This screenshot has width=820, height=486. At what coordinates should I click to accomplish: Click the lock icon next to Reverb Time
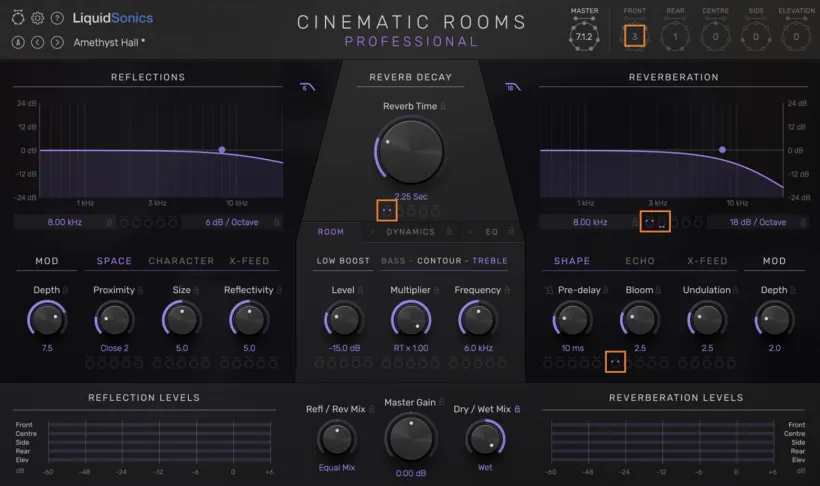click(443, 106)
